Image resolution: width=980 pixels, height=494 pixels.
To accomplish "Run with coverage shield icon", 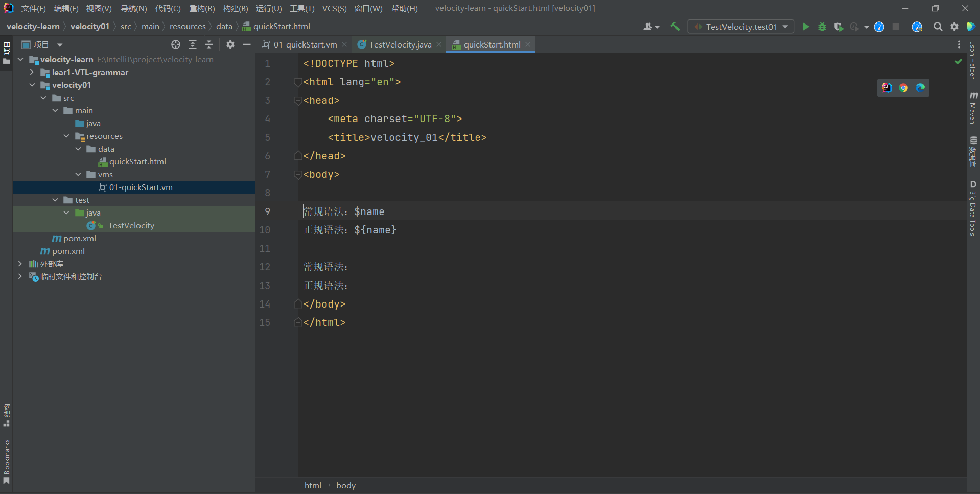I will coord(838,27).
